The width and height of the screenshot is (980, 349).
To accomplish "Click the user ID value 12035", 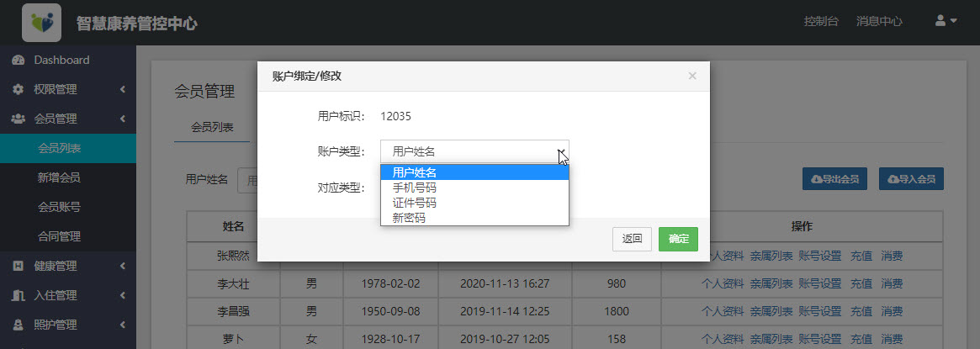I will pyautogui.click(x=395, y=116).
